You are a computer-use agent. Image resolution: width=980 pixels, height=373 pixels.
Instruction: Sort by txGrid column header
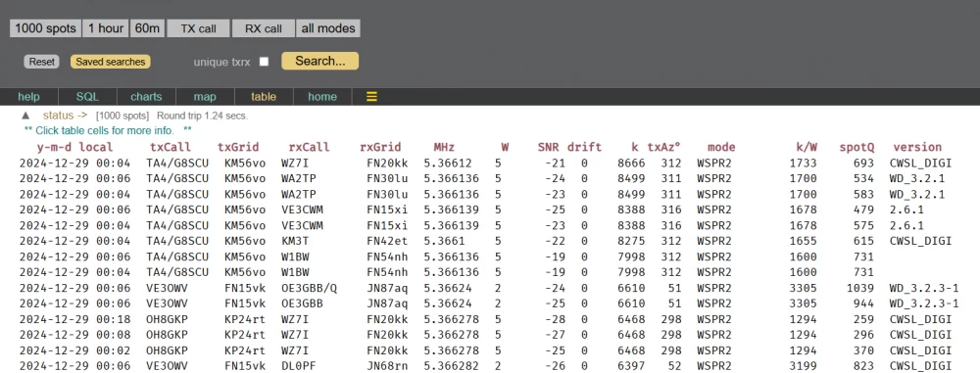(238, 148)
